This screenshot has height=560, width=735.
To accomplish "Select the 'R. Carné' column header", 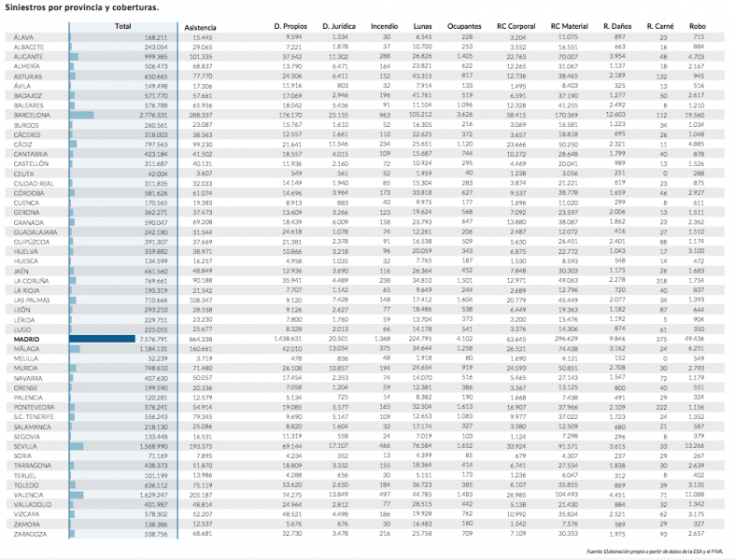I will [660, 26].
